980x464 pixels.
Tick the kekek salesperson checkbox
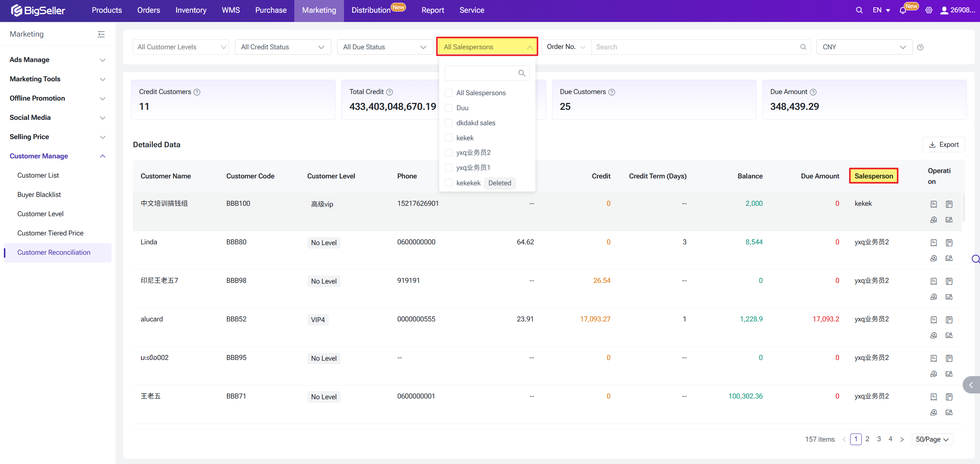coord(449,138)
